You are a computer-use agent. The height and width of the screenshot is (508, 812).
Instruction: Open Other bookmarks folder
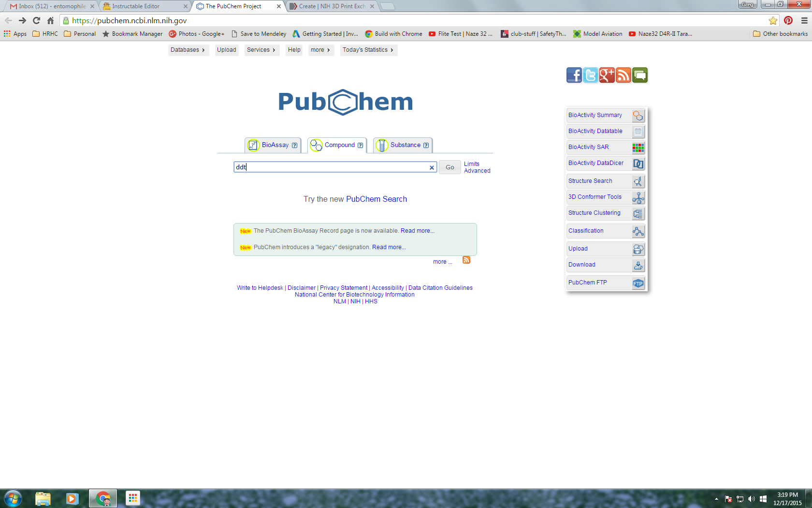(x=781, y=34)
